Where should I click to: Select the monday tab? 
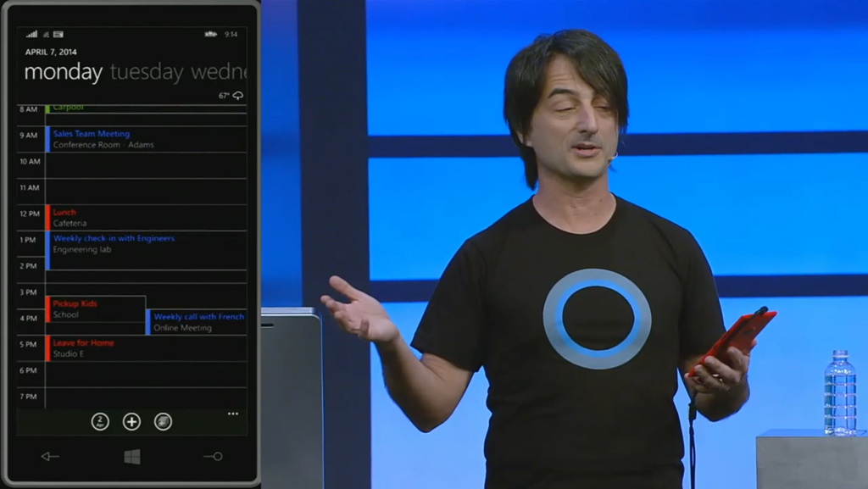(x=64, y=73)
